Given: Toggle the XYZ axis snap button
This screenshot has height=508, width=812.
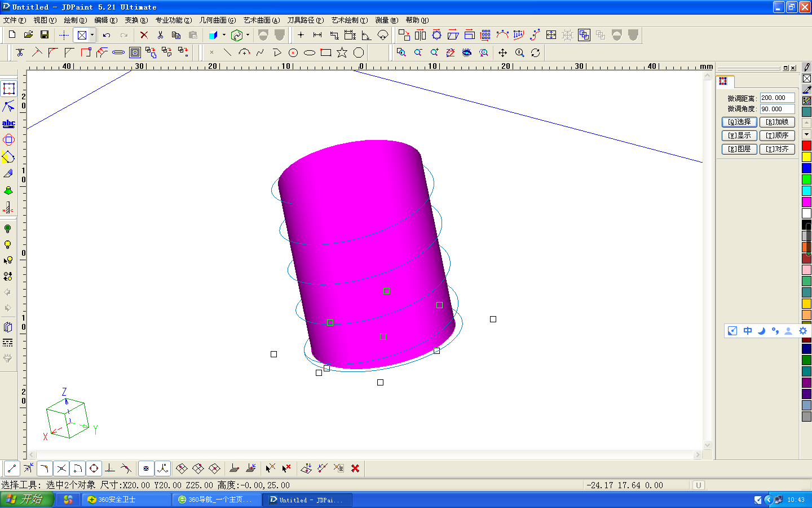Looking at the screenshot, I should pyautogui.click(x=163, y=468).
